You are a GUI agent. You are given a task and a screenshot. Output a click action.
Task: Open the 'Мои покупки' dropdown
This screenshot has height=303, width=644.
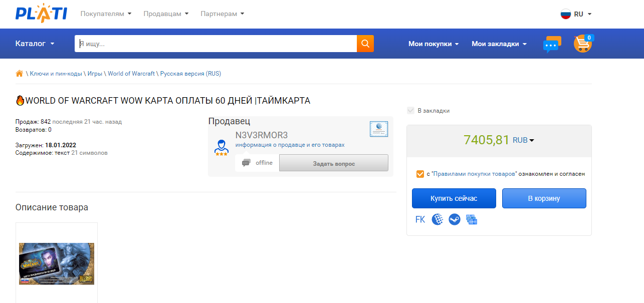[434, 44]
